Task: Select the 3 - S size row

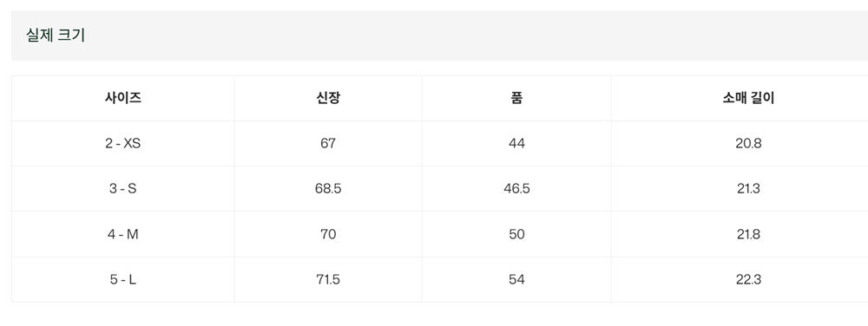Action: click(439, 189)
